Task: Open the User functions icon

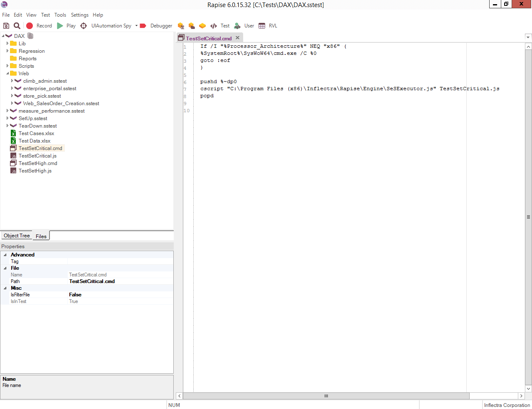Action: pyautogui.click(x=237, y=26)
